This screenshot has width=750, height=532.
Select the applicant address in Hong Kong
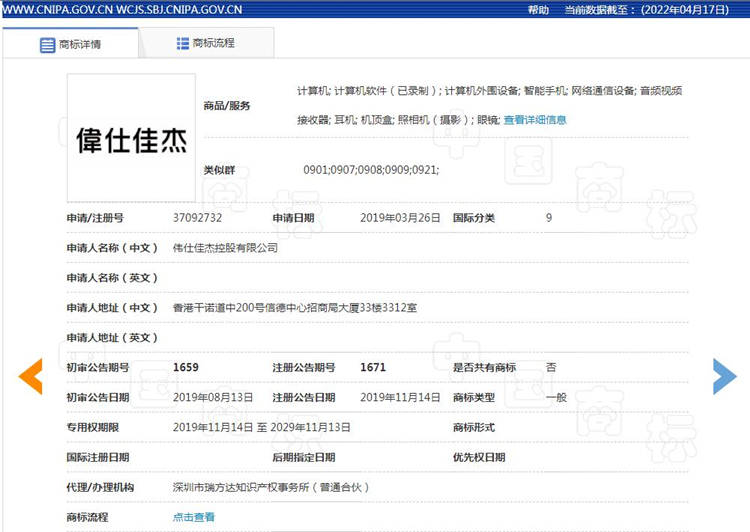point(295,308)
